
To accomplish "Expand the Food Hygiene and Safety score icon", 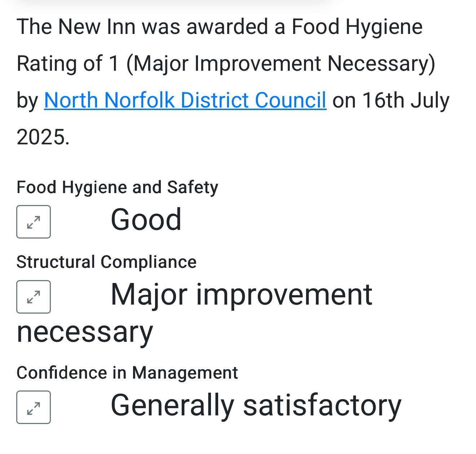I will (x=34, y=222).
